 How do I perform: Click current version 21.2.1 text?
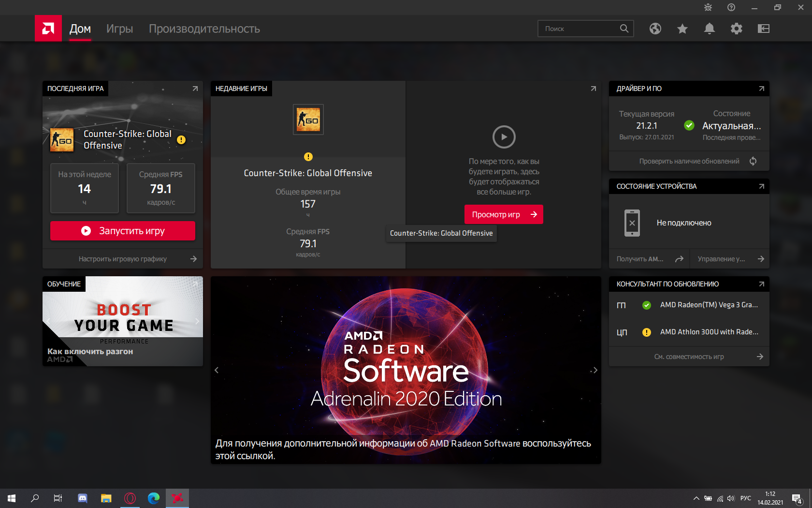point(647,126)
